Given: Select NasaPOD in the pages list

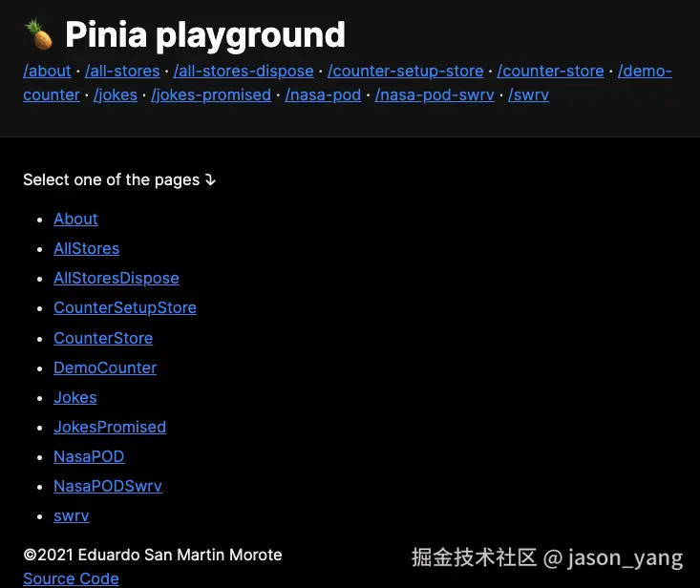Looking at the screenshot, I should 89,456.
